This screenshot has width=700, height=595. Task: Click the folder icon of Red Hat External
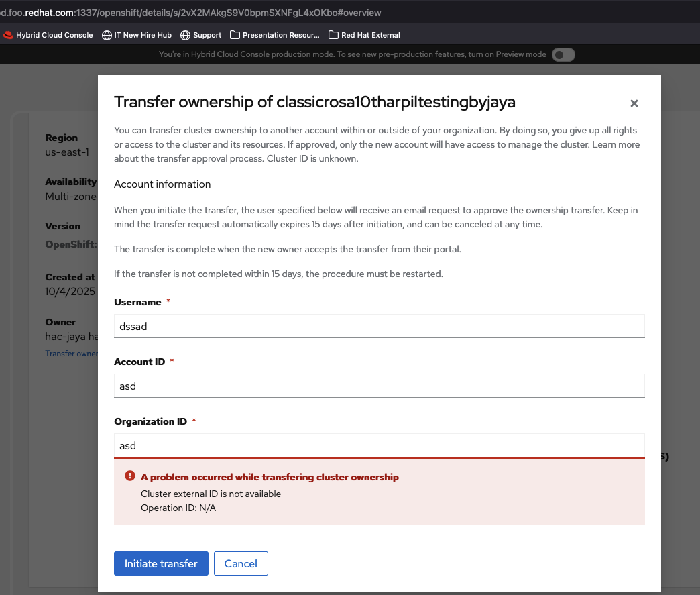pyautogui.click(x=333, y=35)
